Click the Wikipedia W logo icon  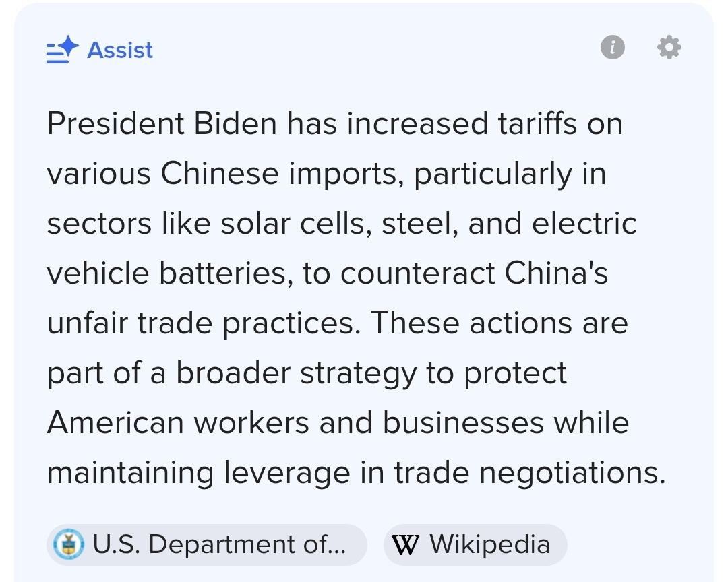pos(404,544)
